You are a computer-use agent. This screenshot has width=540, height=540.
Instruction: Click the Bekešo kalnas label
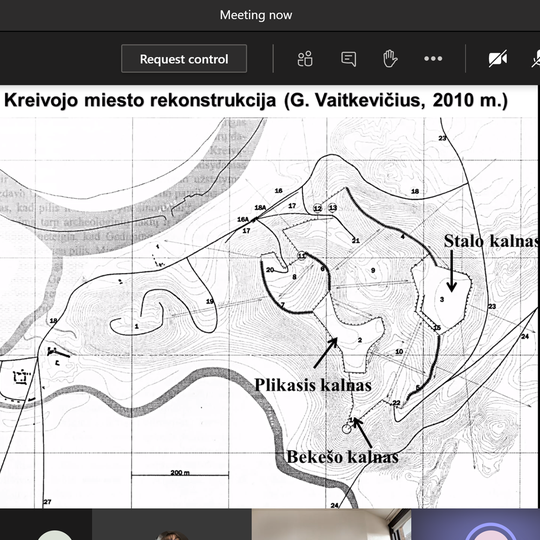coord(343,457)
